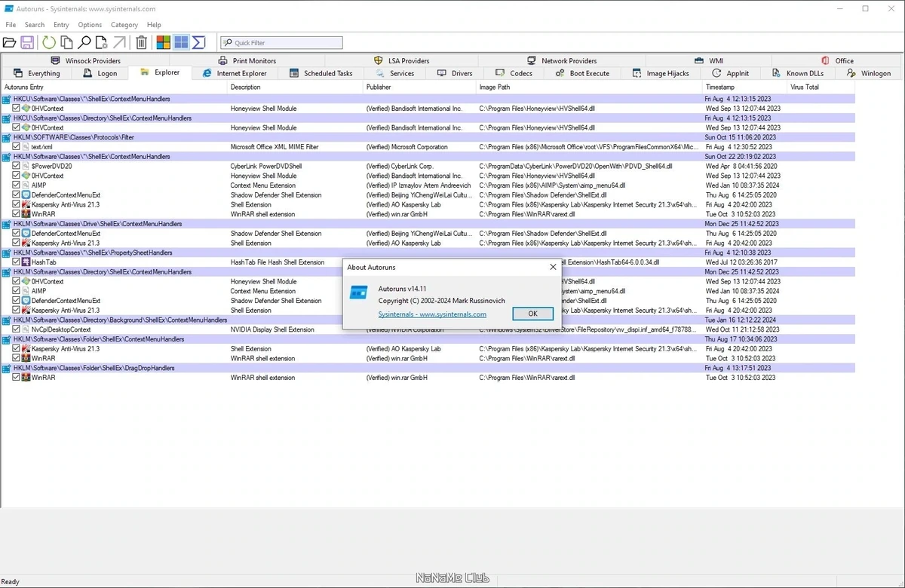Image resolution: width=905 pixels, height=588 pixels.
Task: Click the Open folder toolbar icon
Action: tap(9, 42)
